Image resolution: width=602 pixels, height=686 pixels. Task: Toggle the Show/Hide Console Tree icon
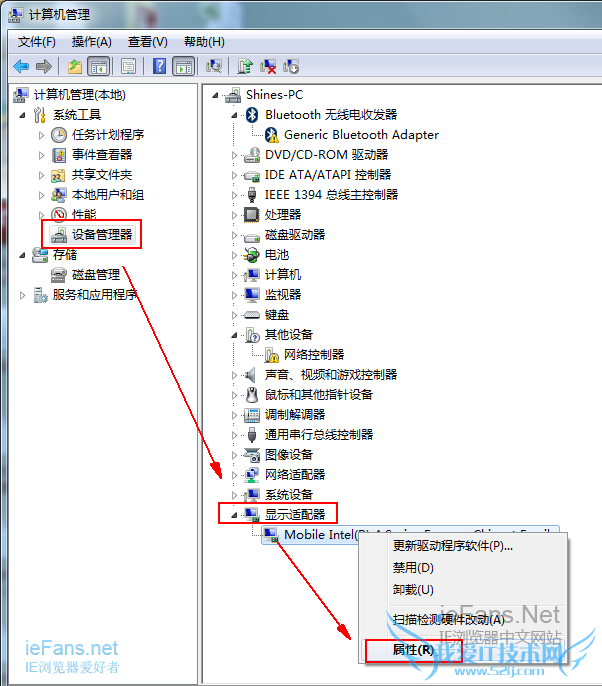point(98,66)
